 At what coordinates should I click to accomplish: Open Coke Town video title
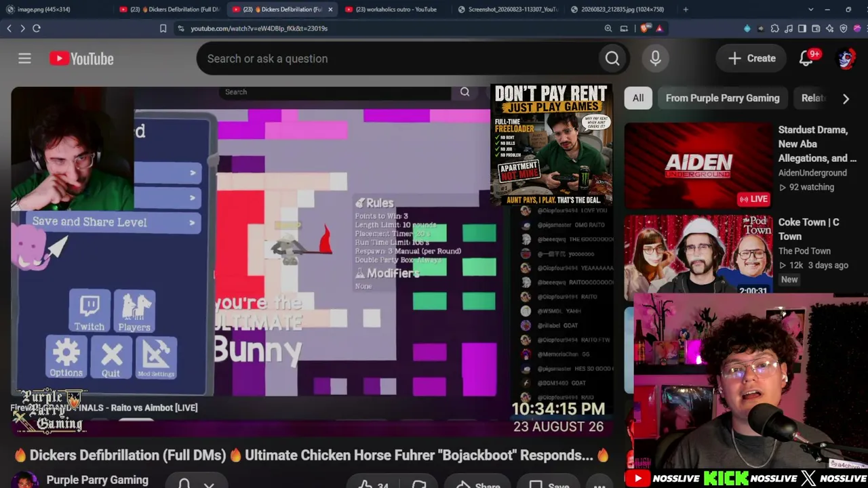tap(808, 229)
